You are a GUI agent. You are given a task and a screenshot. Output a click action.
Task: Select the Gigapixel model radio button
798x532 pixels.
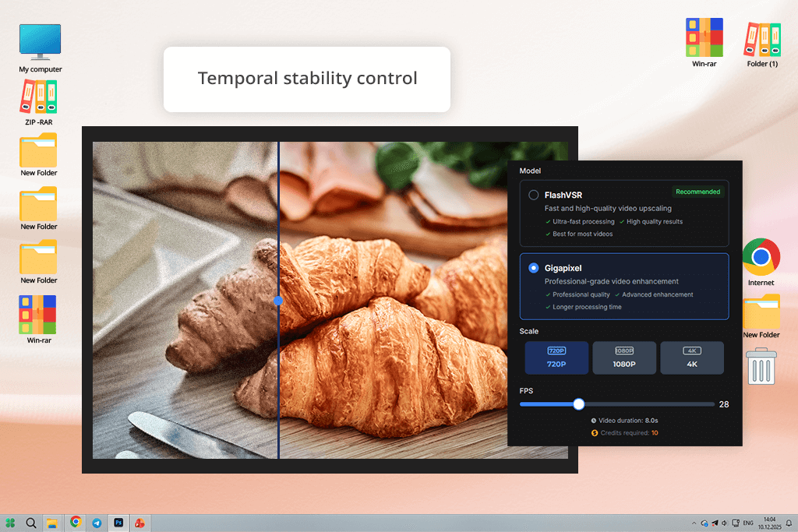pyautogui.click(x=533, y=268)
